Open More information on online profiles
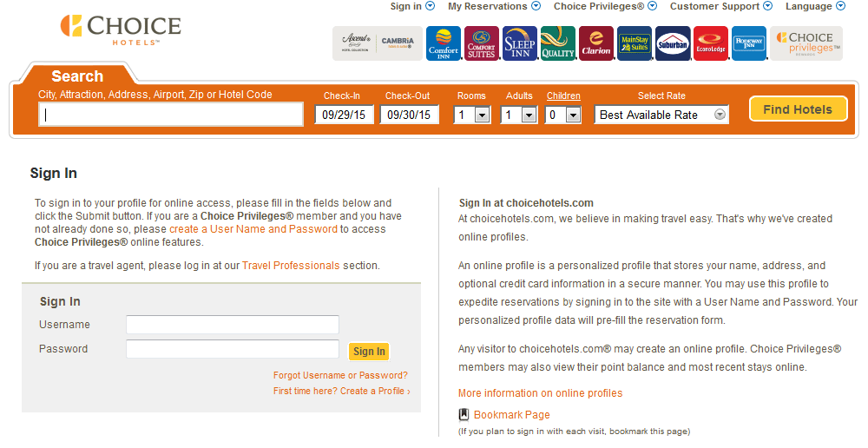Image resolution: width=868 pixels, height=448 pixels. point(540,393)
